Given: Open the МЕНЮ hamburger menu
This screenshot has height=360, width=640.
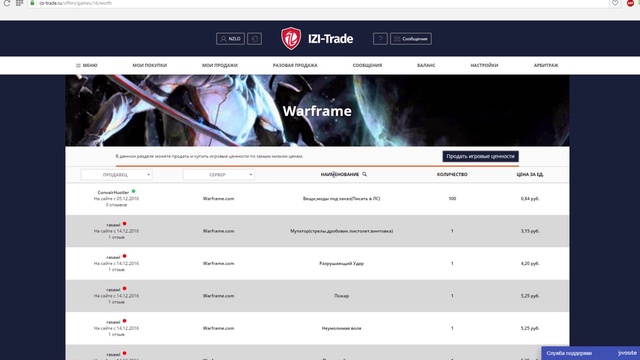Looking at the screenshot, I should click(x=87, y=65).
